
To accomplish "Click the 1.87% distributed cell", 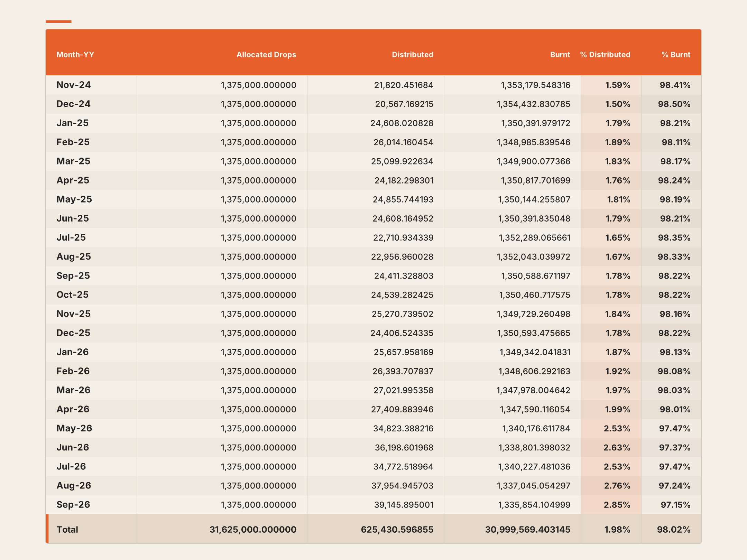I will 618,352.
